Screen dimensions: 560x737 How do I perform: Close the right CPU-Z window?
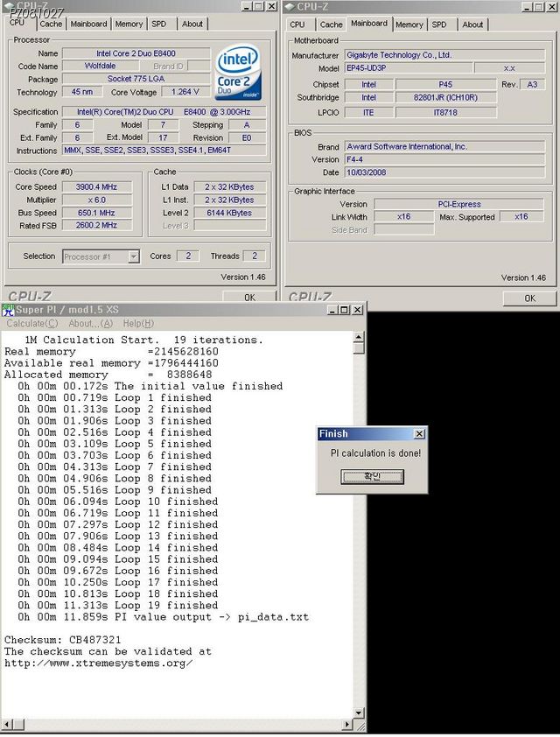pyautogui.click(x=552, y=7)
